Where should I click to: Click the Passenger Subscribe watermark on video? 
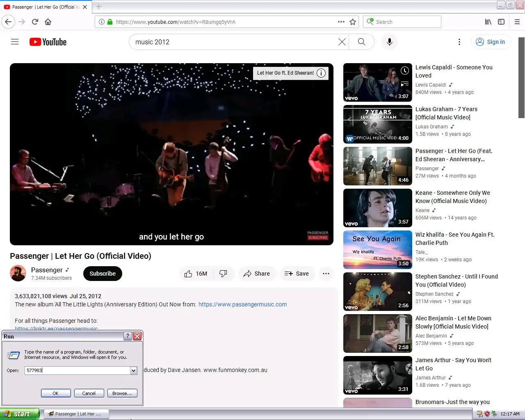click(x=318, y=235)
